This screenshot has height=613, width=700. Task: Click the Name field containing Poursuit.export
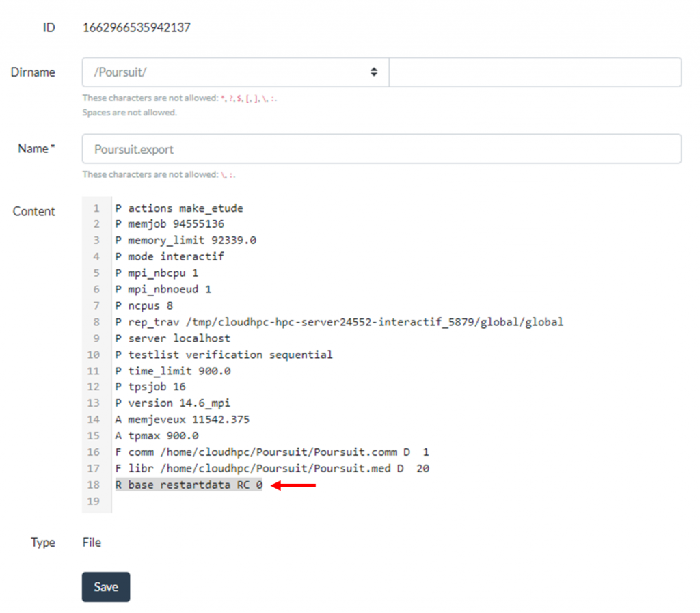tap(381, 148)
